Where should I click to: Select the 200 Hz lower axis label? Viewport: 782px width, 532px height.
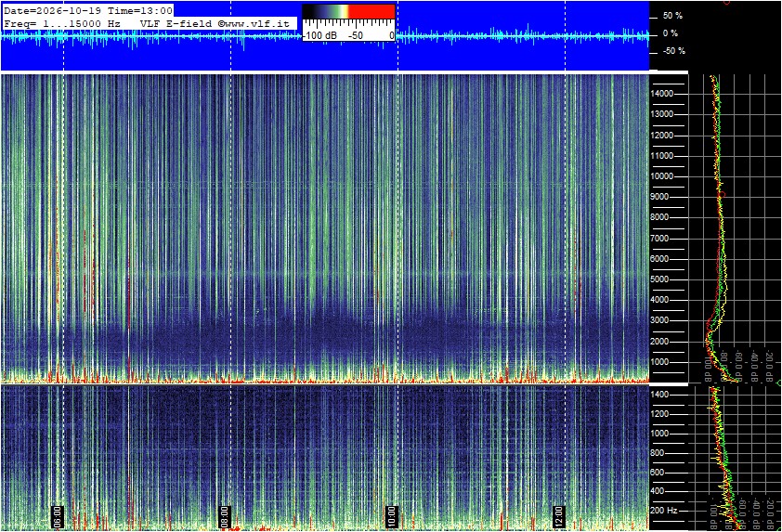[664, 511]
